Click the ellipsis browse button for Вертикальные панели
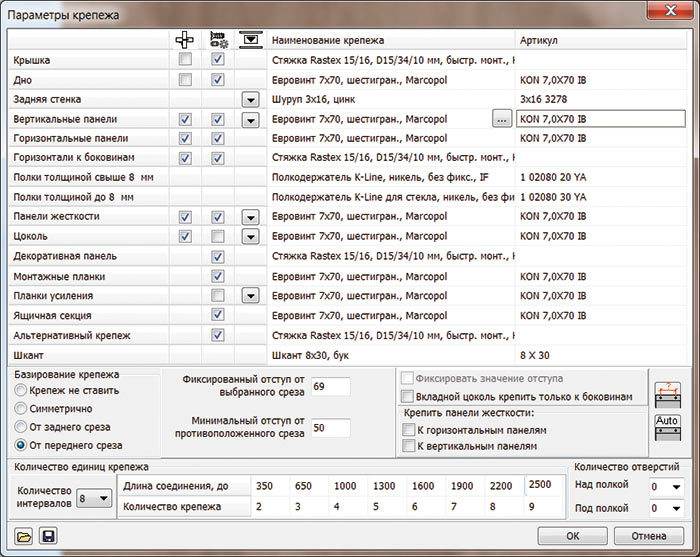This screenshot has width=700, height=557. [502, 119]
